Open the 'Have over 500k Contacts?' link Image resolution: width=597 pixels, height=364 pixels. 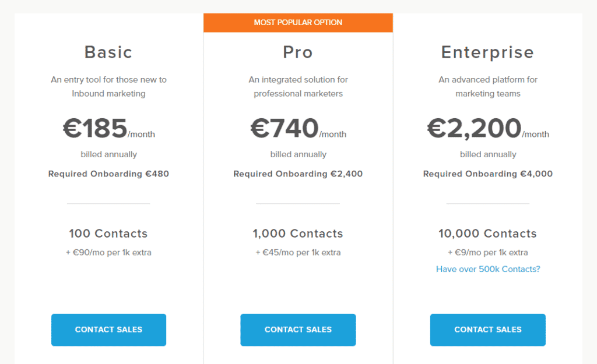point(488,269)
